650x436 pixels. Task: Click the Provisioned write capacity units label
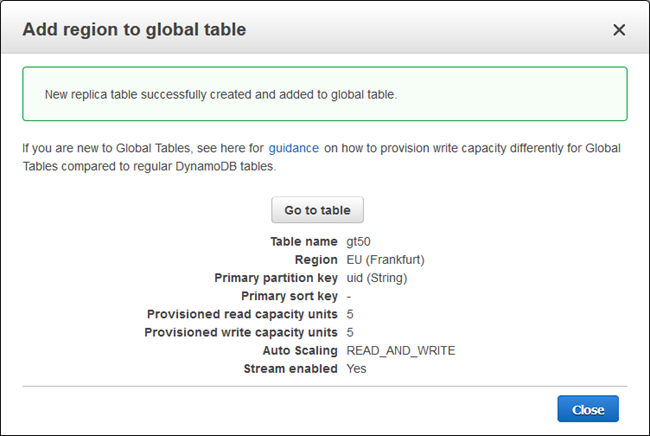click(241, 332)
